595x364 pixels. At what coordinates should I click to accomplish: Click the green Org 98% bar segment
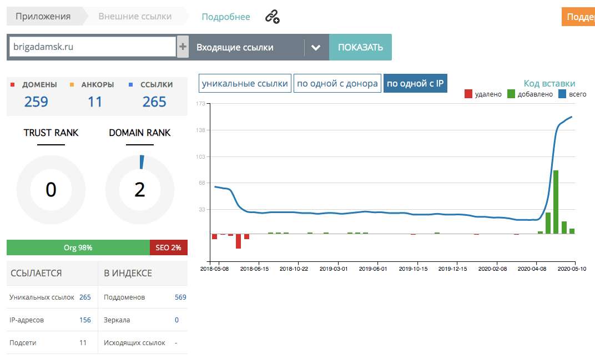[78, 247]
